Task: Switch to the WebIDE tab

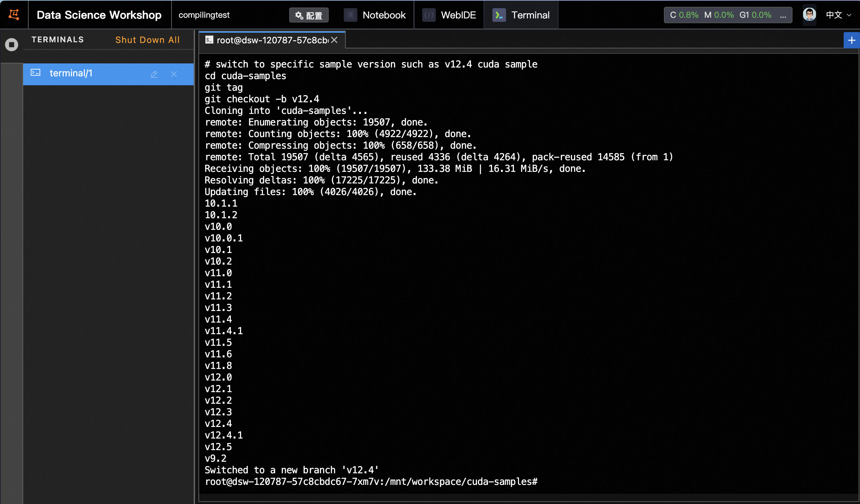Action: point(458,15)
